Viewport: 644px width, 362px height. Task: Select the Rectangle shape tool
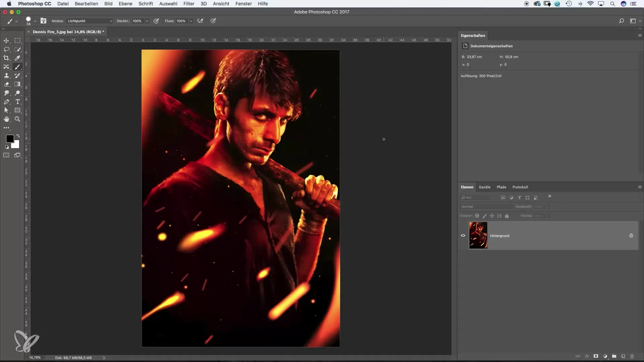(x=17, y=110)
